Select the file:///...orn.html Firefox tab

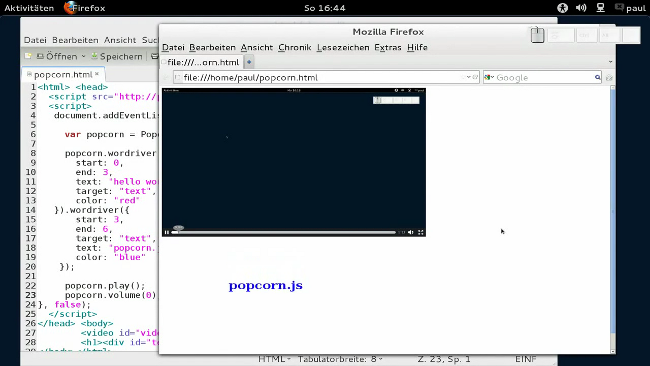click(x=201, y=62)
